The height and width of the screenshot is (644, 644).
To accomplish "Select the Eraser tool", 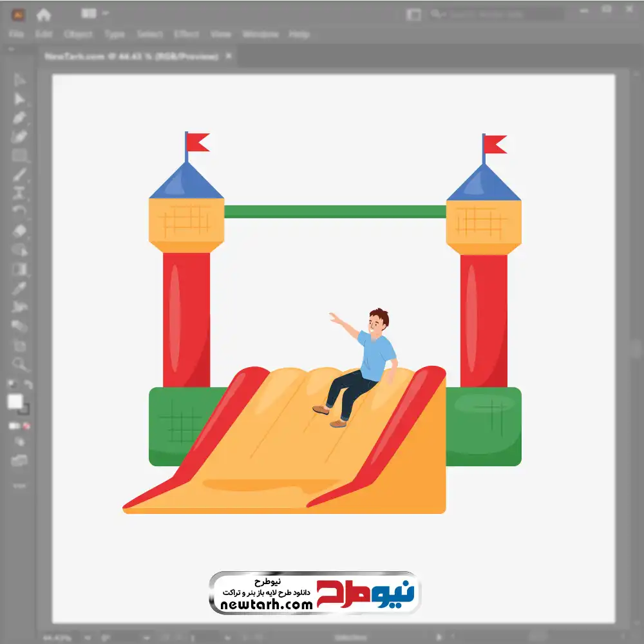I will pos(19,231).
